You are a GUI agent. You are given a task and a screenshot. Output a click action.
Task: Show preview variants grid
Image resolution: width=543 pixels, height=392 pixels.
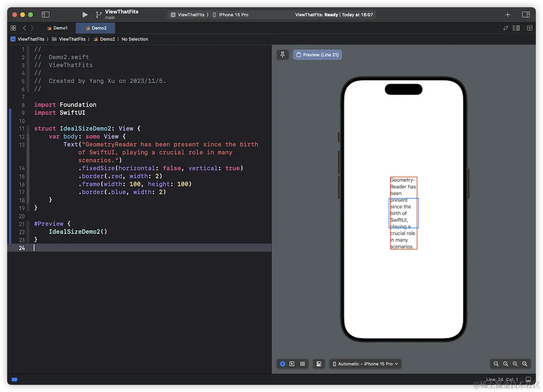(x=302, y=364)
